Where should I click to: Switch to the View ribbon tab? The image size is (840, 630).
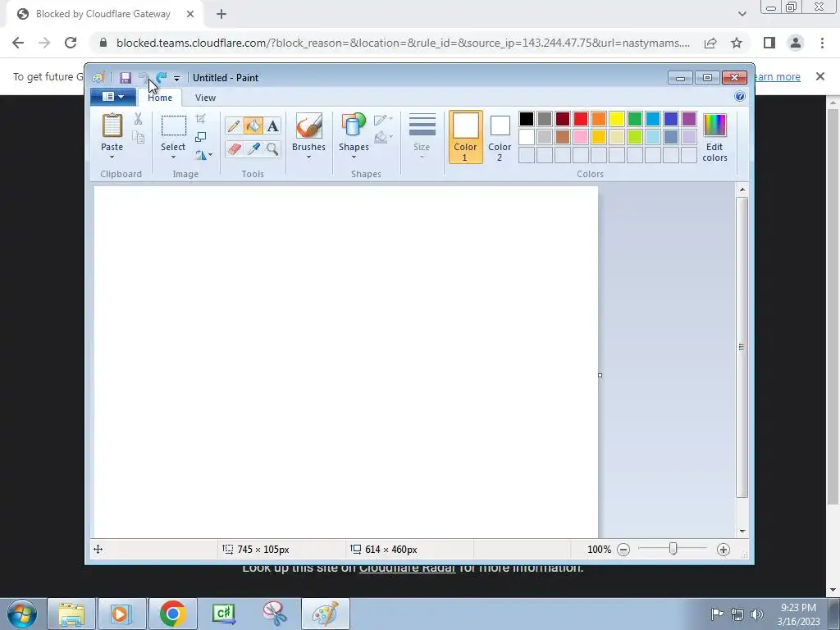pos(205,98)
